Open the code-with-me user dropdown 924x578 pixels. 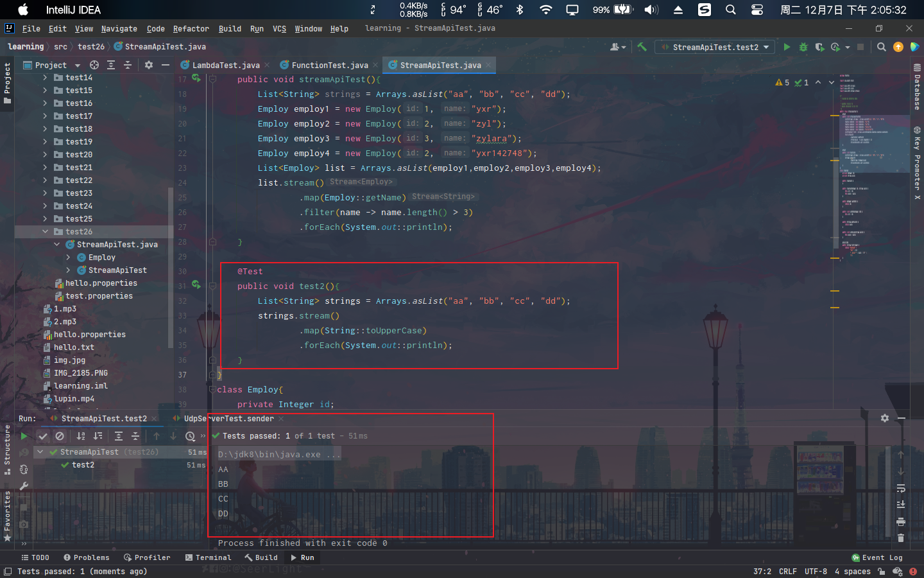[x=617, y=47]
